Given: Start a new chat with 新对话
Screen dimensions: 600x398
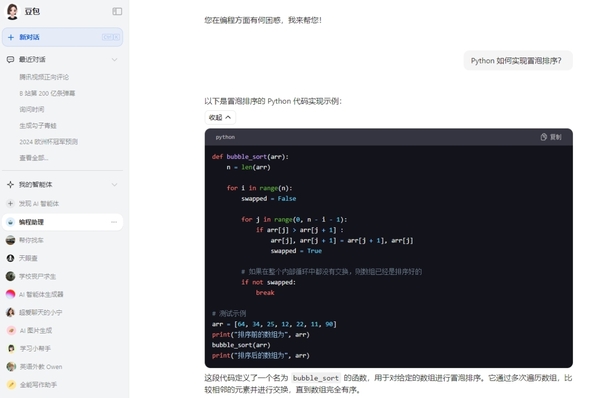Looking at the screenshot, I should [x=63, y=37].
